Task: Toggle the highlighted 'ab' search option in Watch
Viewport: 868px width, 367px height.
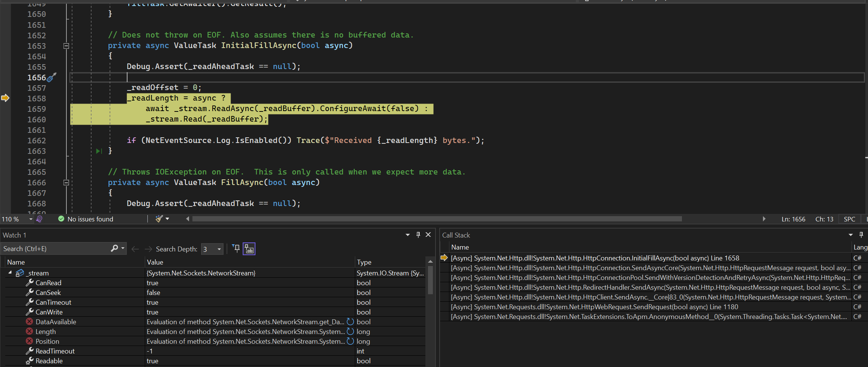Action: pyautogui.click(x=249, y=248)
